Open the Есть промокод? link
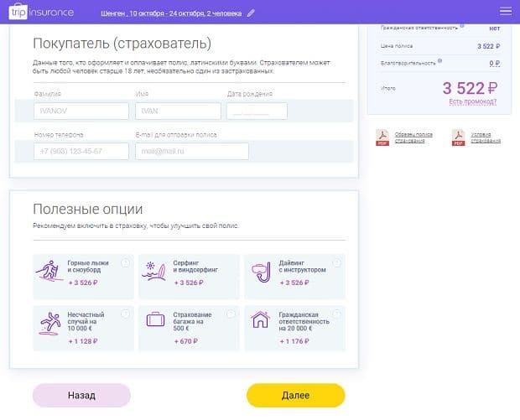Screen dimensions: 520x420 (472, 101)
